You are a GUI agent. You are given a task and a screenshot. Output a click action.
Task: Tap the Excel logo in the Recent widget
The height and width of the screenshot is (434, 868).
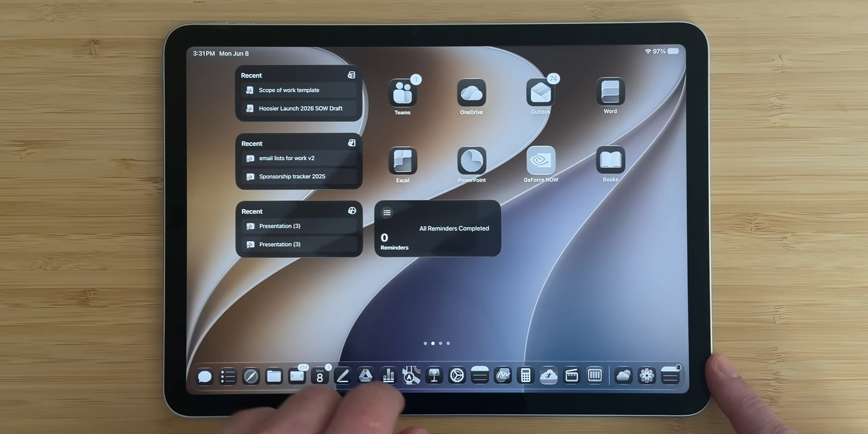click(352, 143)
